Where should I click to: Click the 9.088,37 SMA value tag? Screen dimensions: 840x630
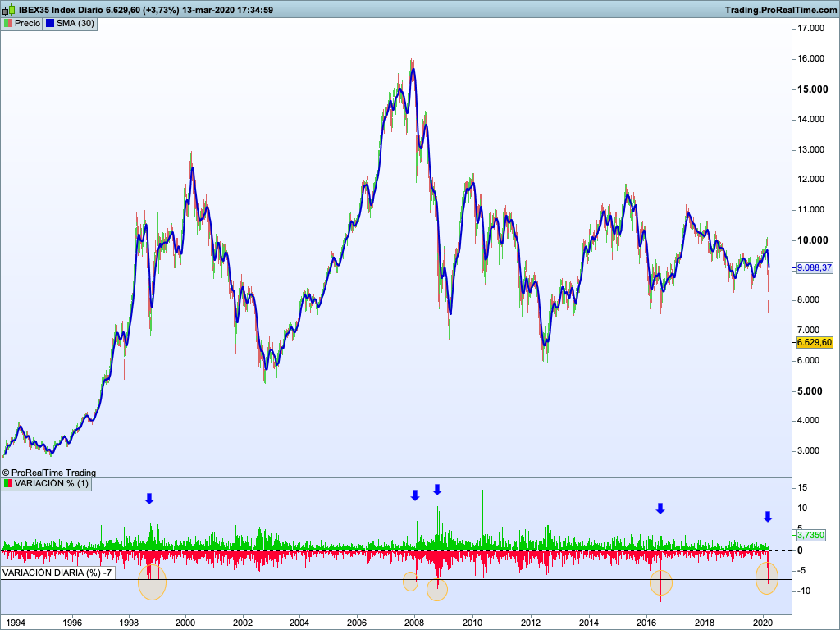coord(815,267)
